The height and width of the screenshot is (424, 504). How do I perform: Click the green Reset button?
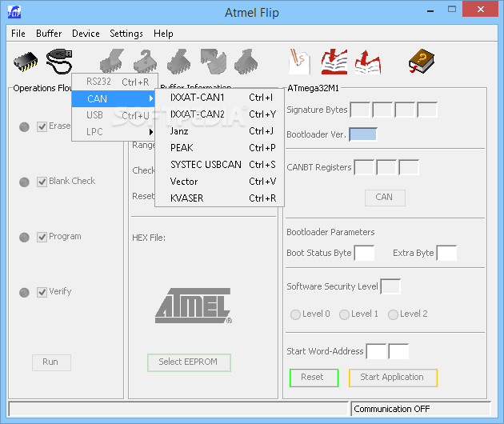coord(314,378)
